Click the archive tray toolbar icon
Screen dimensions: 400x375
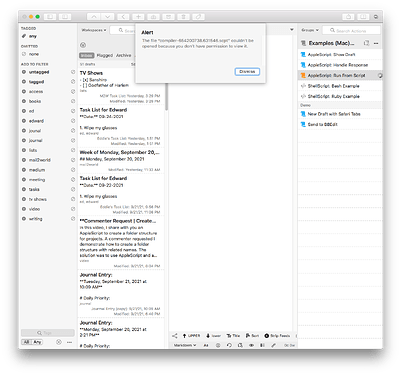tap(168, 16)
